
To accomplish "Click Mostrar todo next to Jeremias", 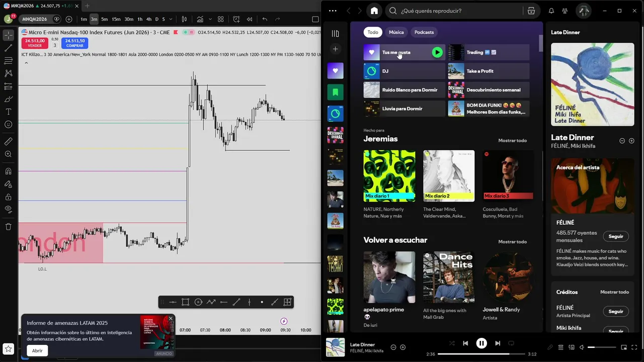I will click(x=512, y=140).
